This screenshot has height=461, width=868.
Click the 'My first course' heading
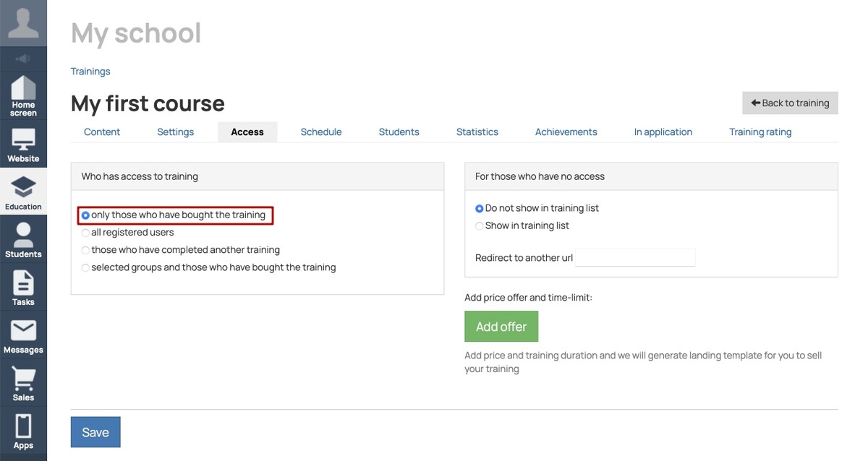(148, 103)
